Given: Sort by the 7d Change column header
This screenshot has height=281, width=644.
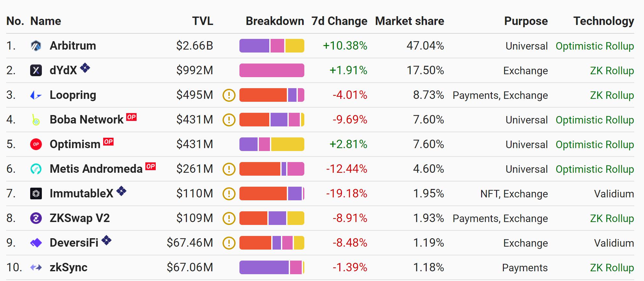Looking at the screenshot, I should (x=339, y=21).
